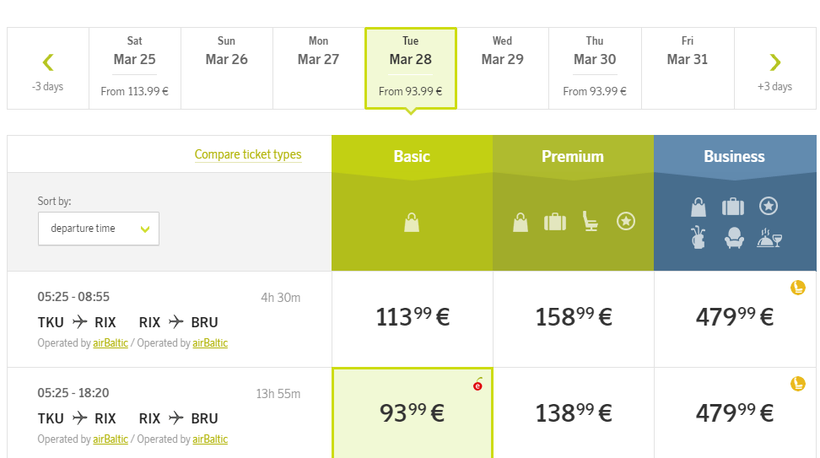This screenshot has width=820, height=458.
Task: Select the 113.99 € Basic fare
Action: click(x=412, y=318)
